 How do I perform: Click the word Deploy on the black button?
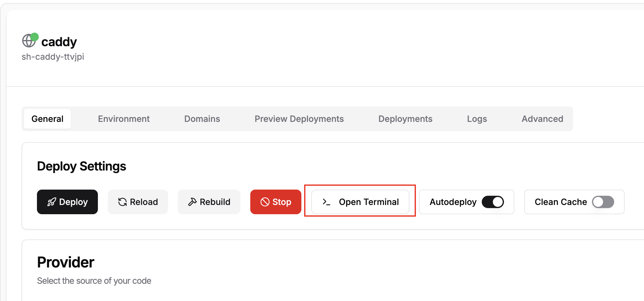click(x=73, y=202)
